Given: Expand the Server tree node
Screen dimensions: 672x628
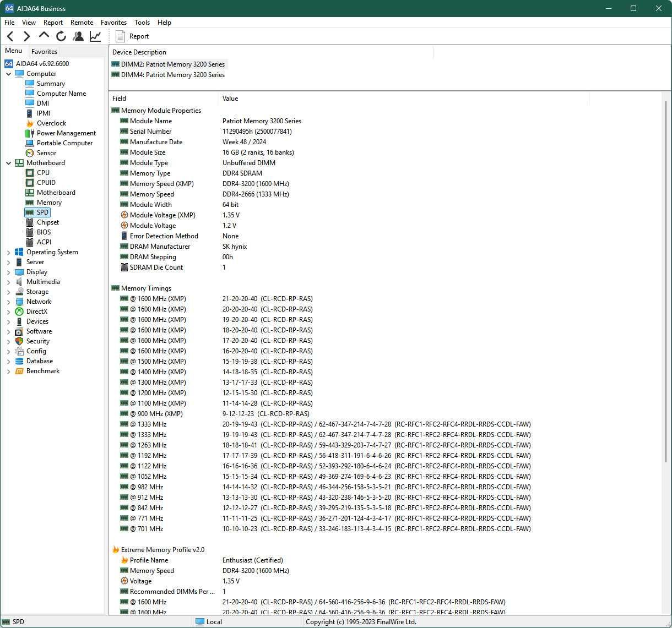Looking at the screenshot, I should point(9,262).
